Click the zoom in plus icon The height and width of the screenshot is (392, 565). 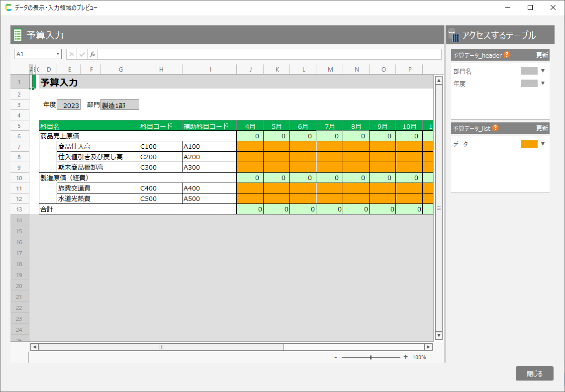[x=405, y=357]
